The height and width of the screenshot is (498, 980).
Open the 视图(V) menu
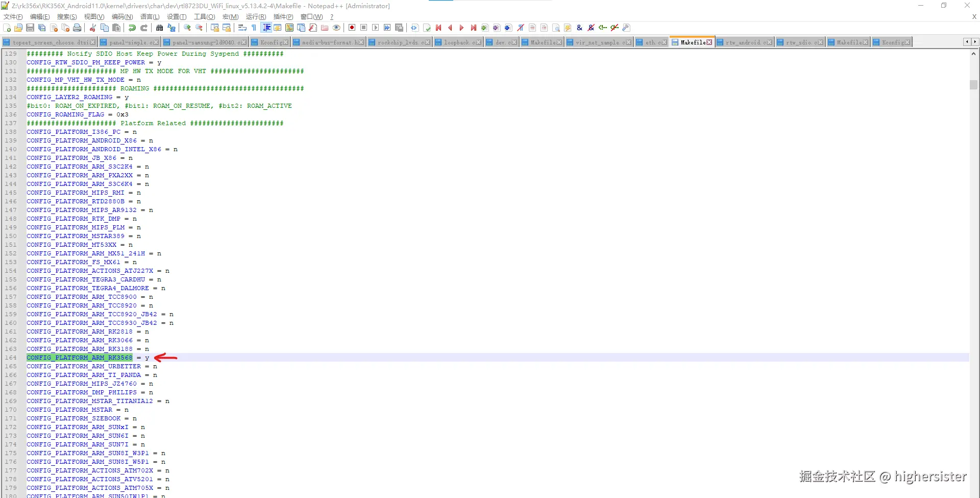pos(94,17)
